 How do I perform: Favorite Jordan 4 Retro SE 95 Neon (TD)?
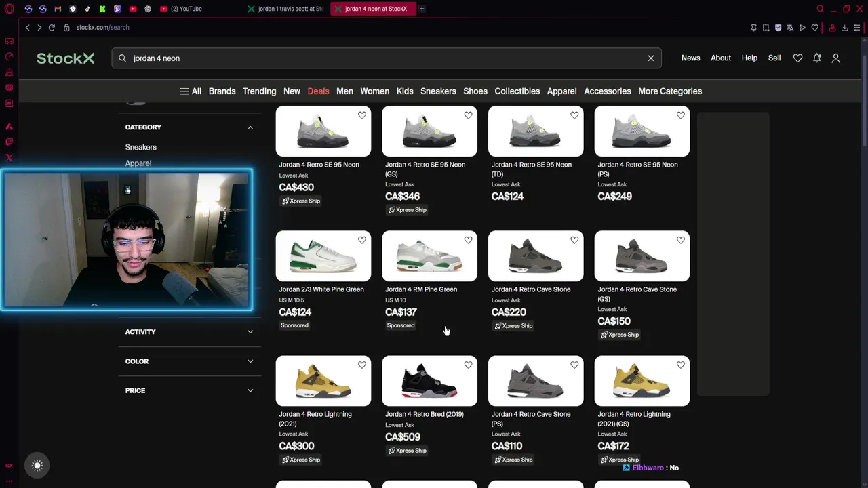coord(574,115)
